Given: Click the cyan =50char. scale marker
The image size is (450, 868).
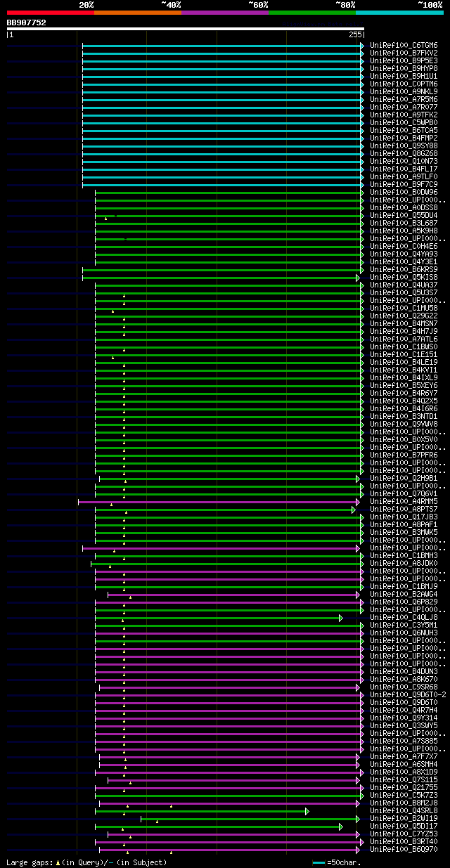Looking at the screenshot, I should (319, 862).
